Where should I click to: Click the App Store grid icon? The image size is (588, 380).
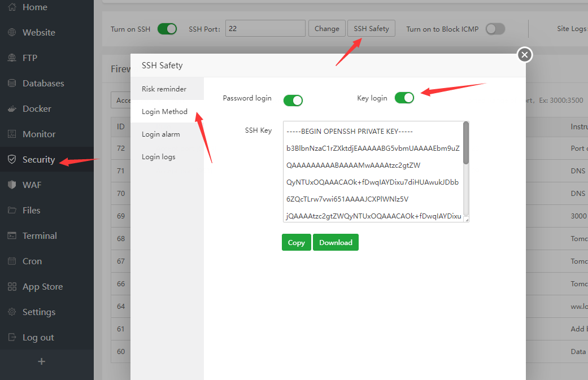click(12, 287)
